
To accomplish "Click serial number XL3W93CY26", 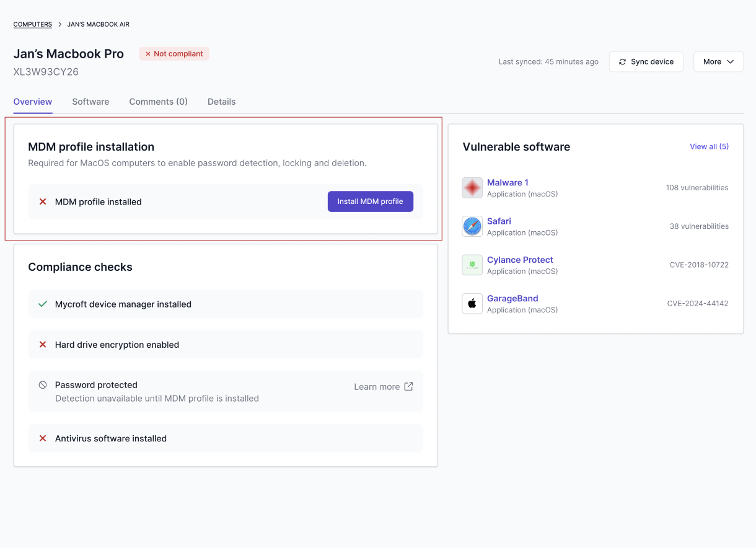I will pos(46,72).
